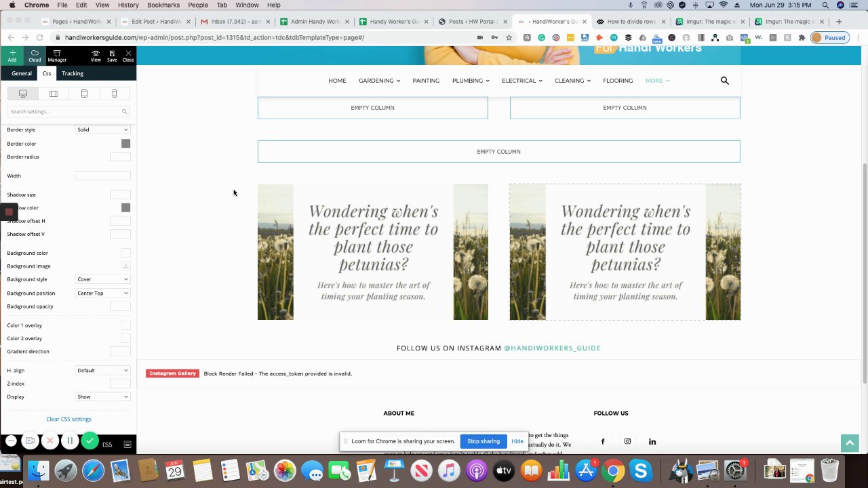Open Finder from the Dock
Viewport: 868px width, 488px height.
pyautogui.click(x=39, y=470)
